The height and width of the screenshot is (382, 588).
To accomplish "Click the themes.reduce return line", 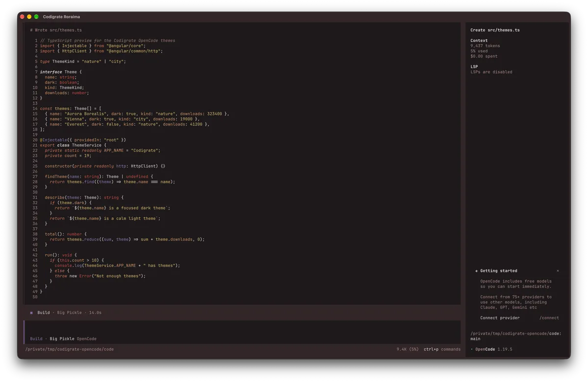I will [x=127, y=239].
